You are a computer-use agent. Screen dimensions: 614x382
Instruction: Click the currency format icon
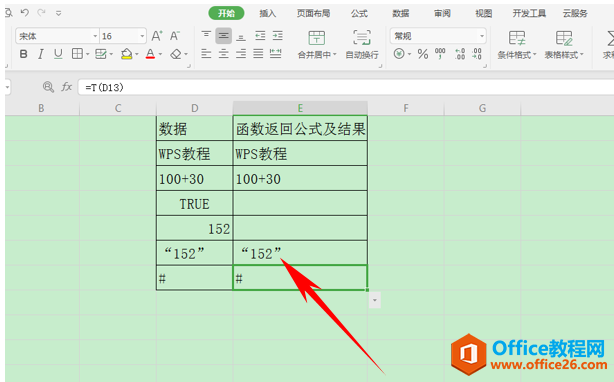click(x=399, y=54)
